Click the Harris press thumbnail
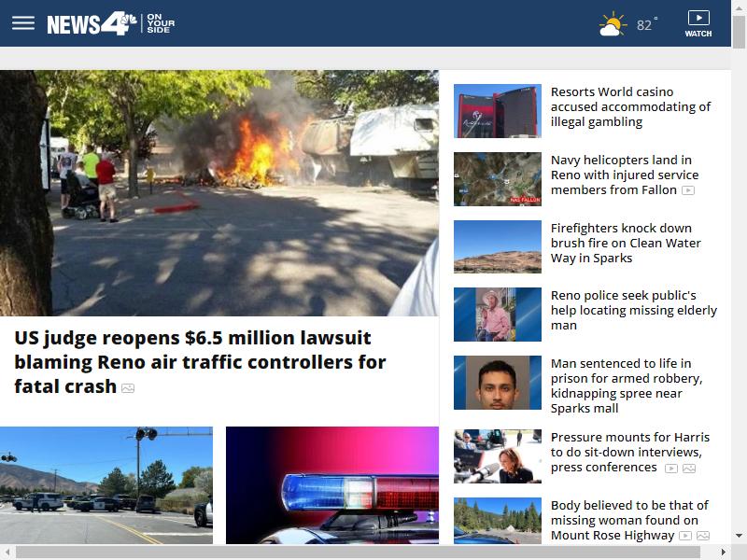The height and width of the screenshot is (560, 747). click(x=498, y=456)
